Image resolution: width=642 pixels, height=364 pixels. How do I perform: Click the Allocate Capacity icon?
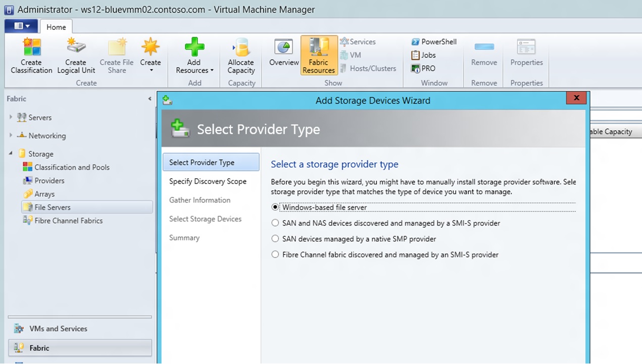click(240, 56)
